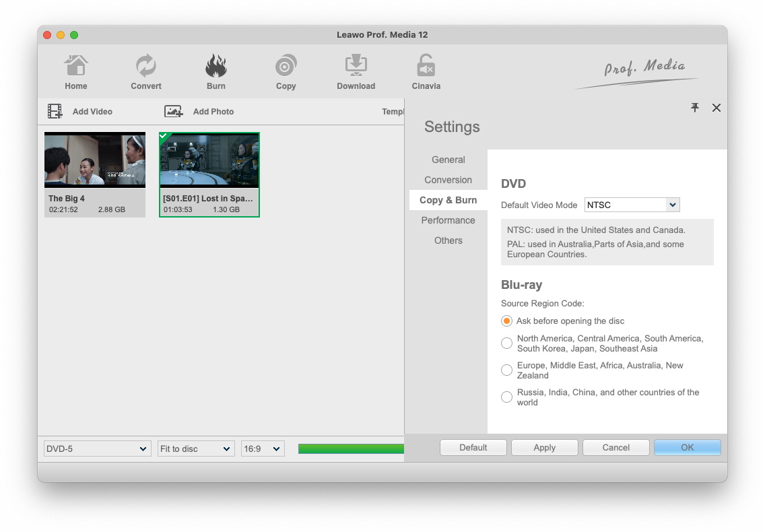765x532 pixels.
Task: Pin the Settings panel
Action: click(695, 108)
